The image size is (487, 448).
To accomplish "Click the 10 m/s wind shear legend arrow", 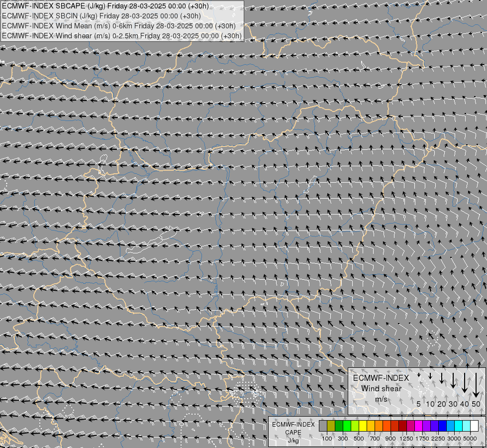I will point(430,376).
